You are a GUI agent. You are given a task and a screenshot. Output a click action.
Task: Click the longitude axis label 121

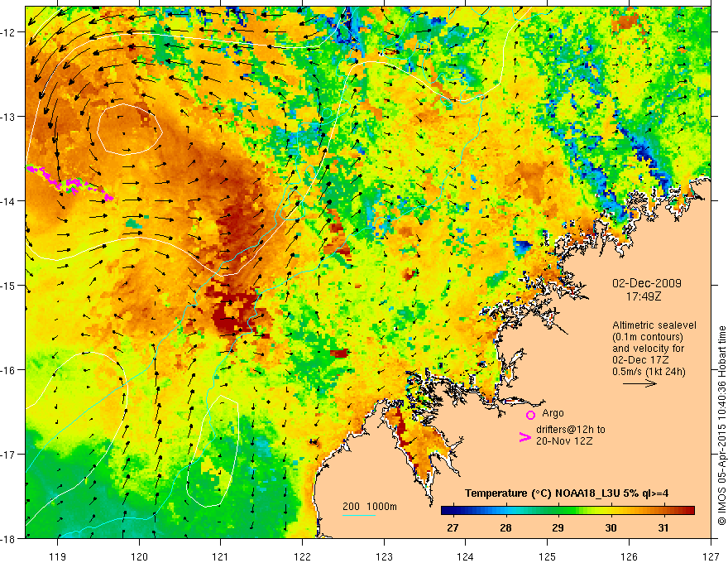(221, 556)
